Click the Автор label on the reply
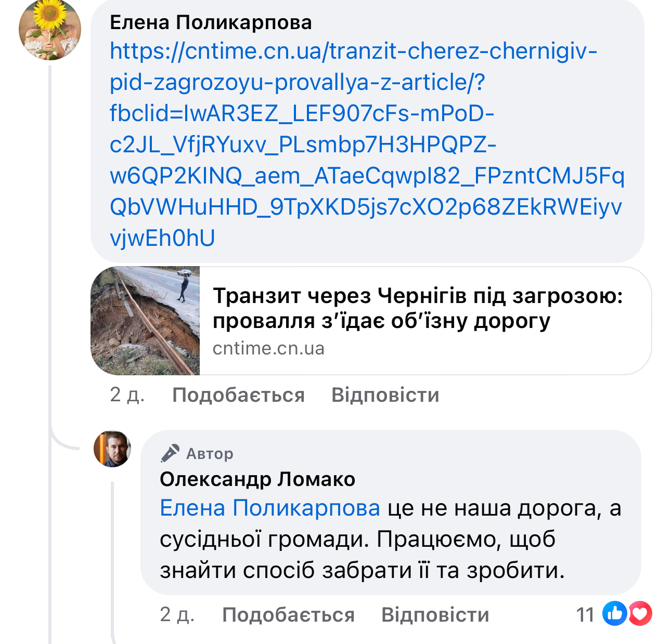This screenshot has height=644, width=671. [210, 454]
